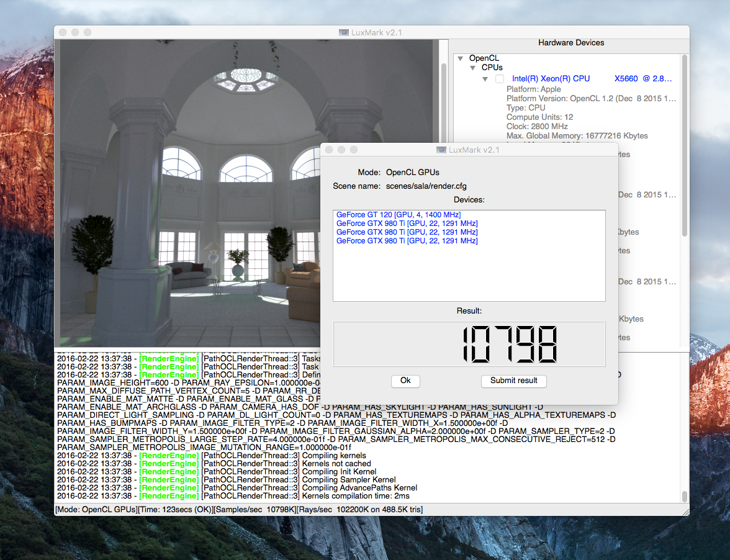Click the 'Compiling kernels' log line
The width and height of the screenshot is (730, 560).
point(211,456)
